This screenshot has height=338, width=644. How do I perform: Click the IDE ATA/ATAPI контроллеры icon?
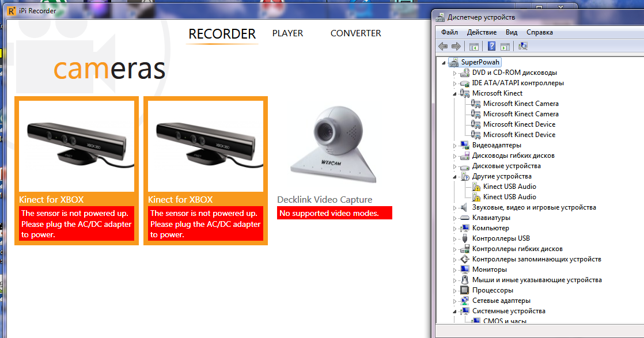pyautogui.click(x=465, y=83)
